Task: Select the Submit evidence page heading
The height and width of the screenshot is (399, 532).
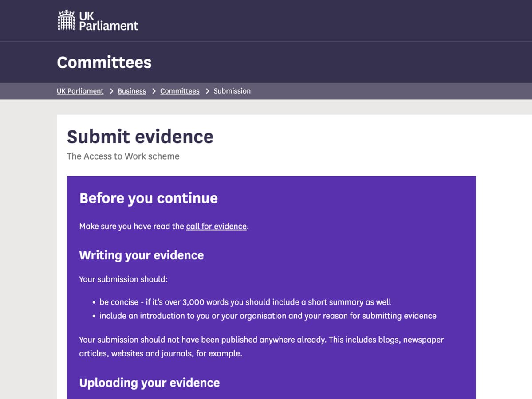Action: (140, 137)
